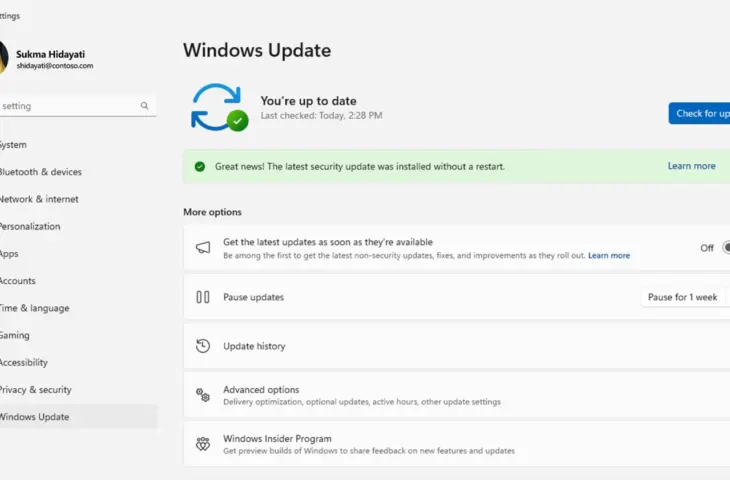Click the green checkmark in the security banner
This screenshot has width=730, height=480.
200,166
